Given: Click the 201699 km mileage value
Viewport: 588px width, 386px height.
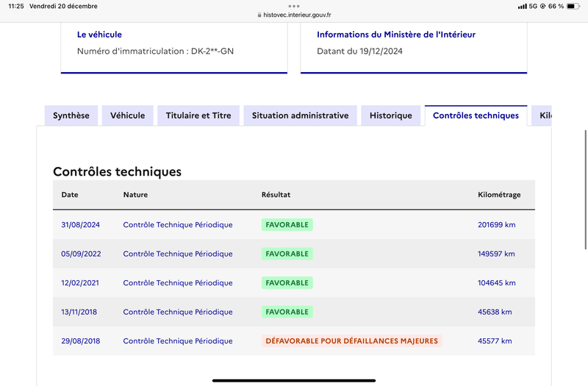Looking at the screenshot, I should pos(497,225).
